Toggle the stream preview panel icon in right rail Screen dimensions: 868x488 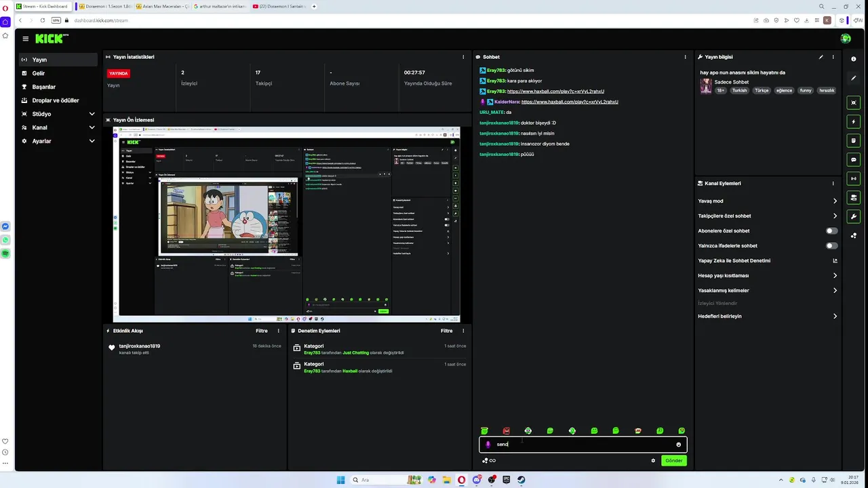pyautogui.click(x=853, y=103)
